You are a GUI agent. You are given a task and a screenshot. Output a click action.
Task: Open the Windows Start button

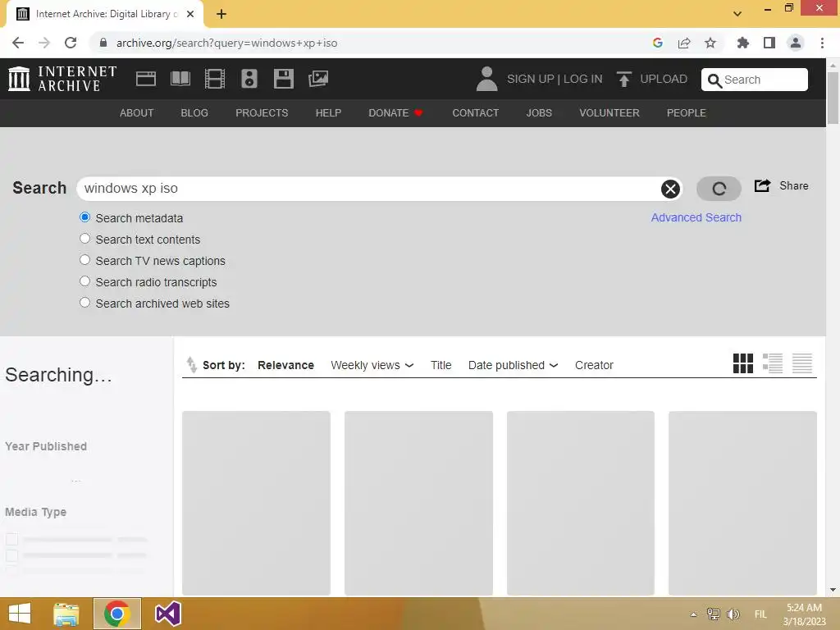tap(20, 614)
